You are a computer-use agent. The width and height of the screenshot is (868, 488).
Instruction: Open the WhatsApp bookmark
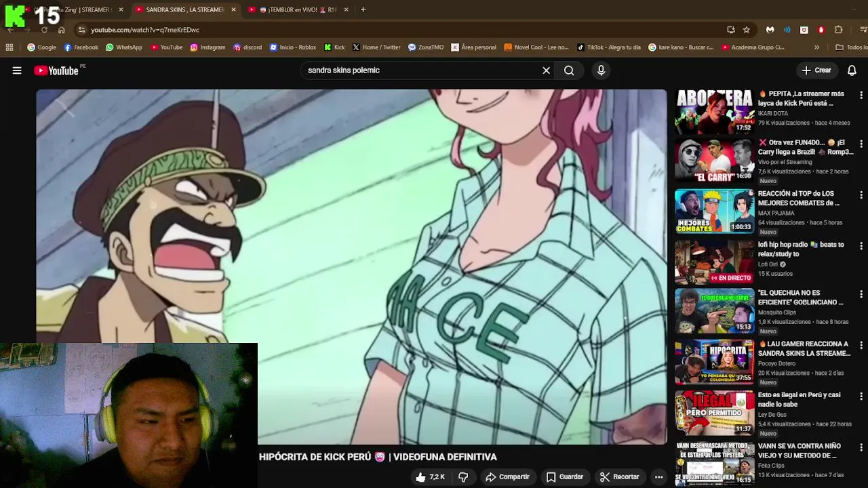pos(123,47)
